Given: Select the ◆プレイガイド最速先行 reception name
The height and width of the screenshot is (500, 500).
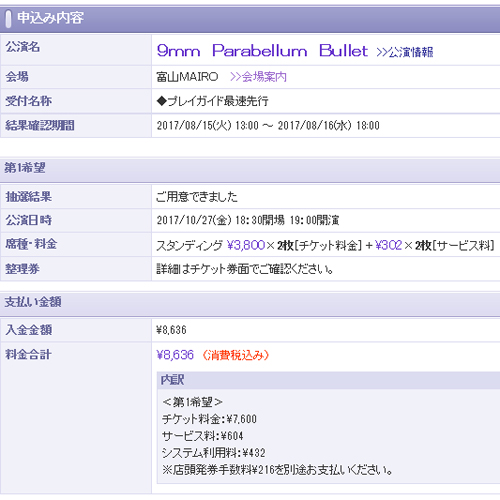Looking at the screenshot, I should pyautogui.click(x=212, y=101).
